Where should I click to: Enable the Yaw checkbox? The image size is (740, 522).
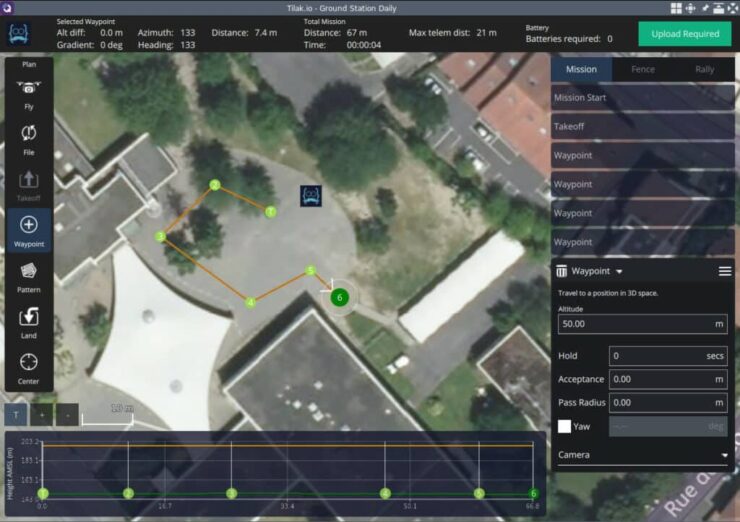click(564, 426)
